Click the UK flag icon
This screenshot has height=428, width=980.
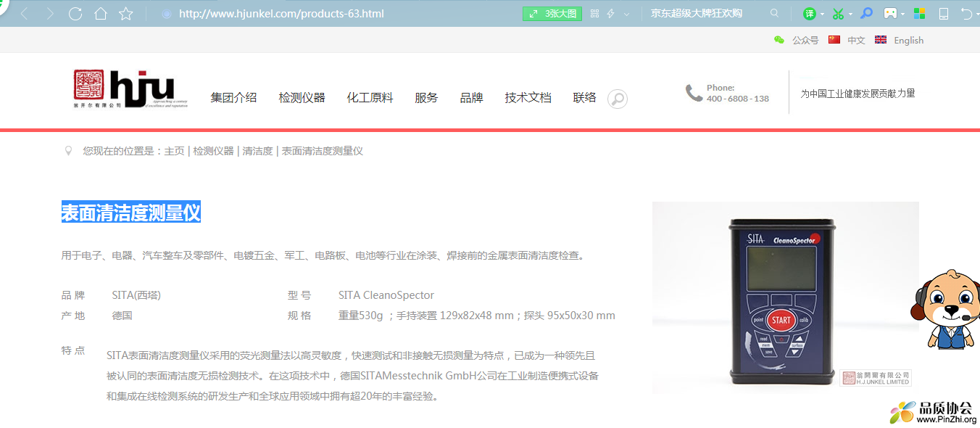click(x=881, y=40)
